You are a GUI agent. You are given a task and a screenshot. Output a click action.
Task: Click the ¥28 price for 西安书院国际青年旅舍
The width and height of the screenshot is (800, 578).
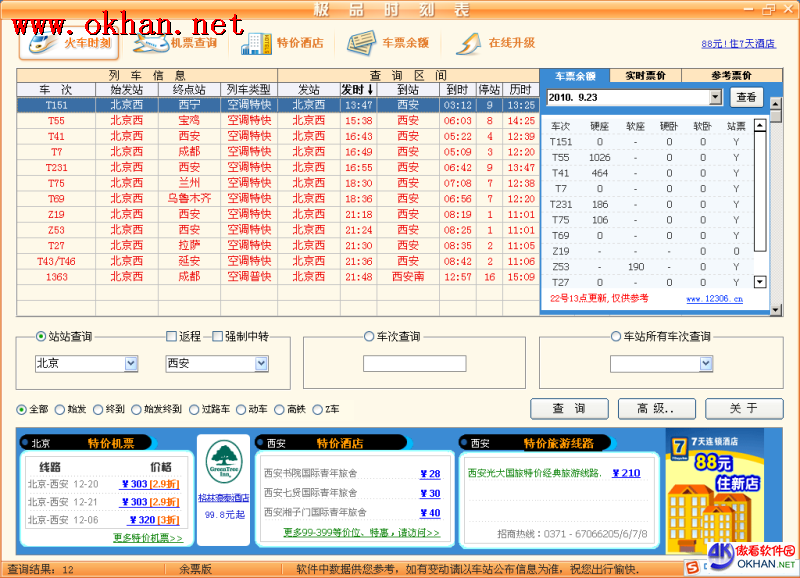pos(430,474)
